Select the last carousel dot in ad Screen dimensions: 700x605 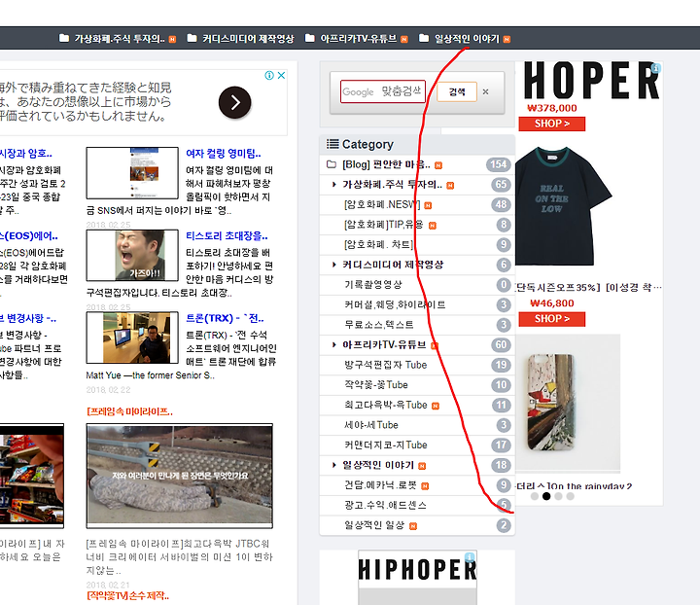coord(570,496)
